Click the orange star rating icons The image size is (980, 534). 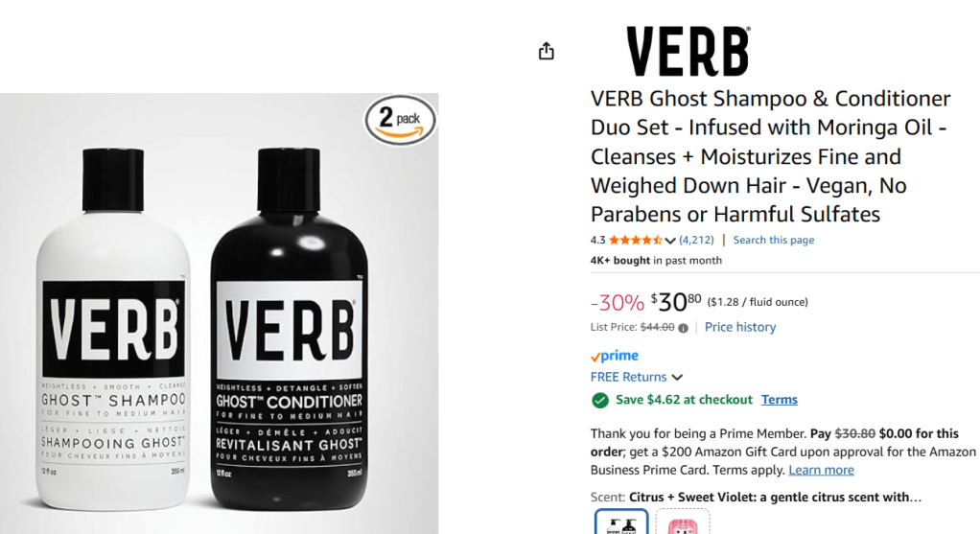coord(636,240)
